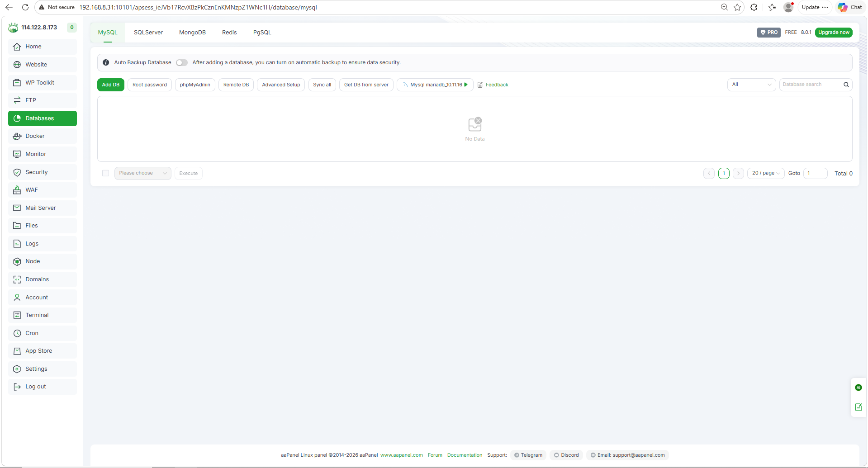Click the Docker whale icon in sidebar
The image size is (868, 468).
(17, 136)
